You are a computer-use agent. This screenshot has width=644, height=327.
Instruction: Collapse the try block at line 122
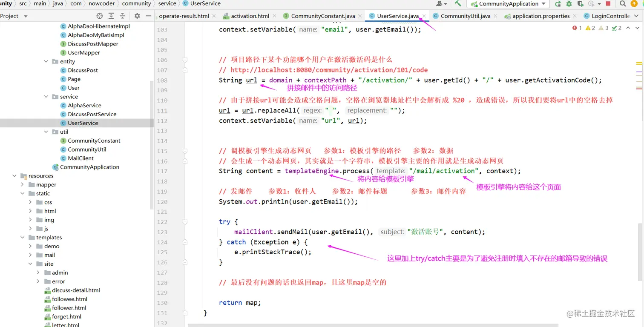185,222
